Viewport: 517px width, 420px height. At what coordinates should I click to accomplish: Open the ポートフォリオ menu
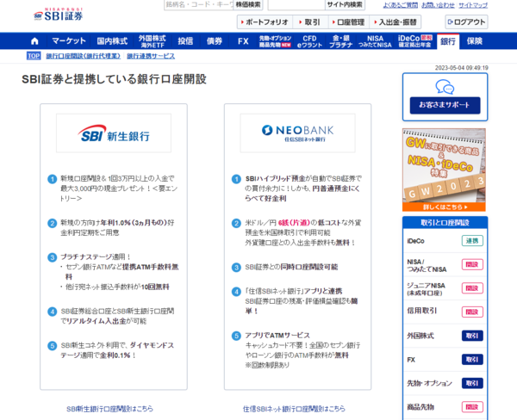(x=265, y=22)
